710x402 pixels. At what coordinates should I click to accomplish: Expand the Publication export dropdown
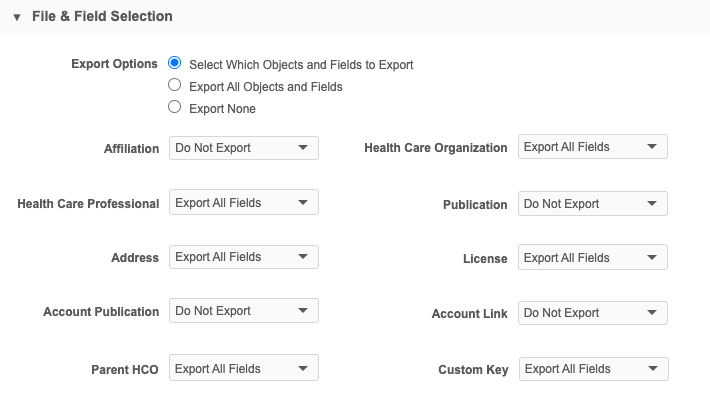coord(592,204)
